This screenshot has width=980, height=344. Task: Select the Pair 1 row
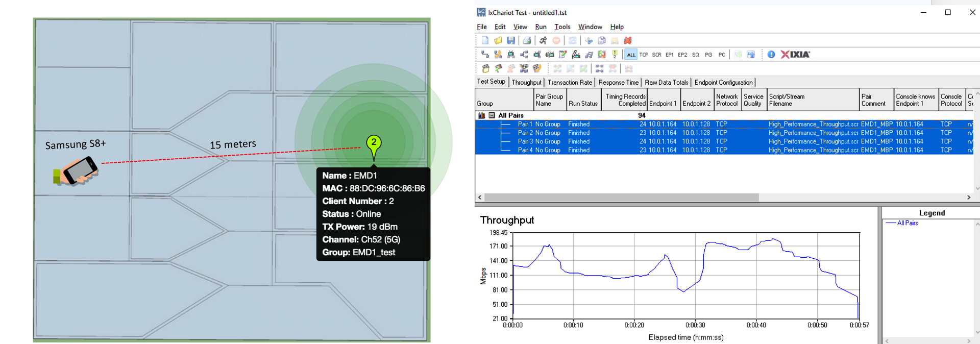tap(724, 124)
